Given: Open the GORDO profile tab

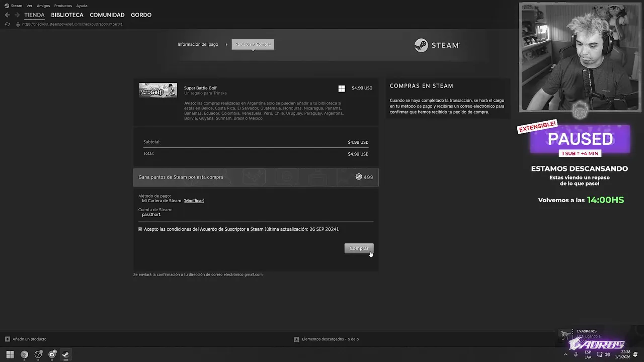Looking at the screenshot, I should tap(141, 15).
